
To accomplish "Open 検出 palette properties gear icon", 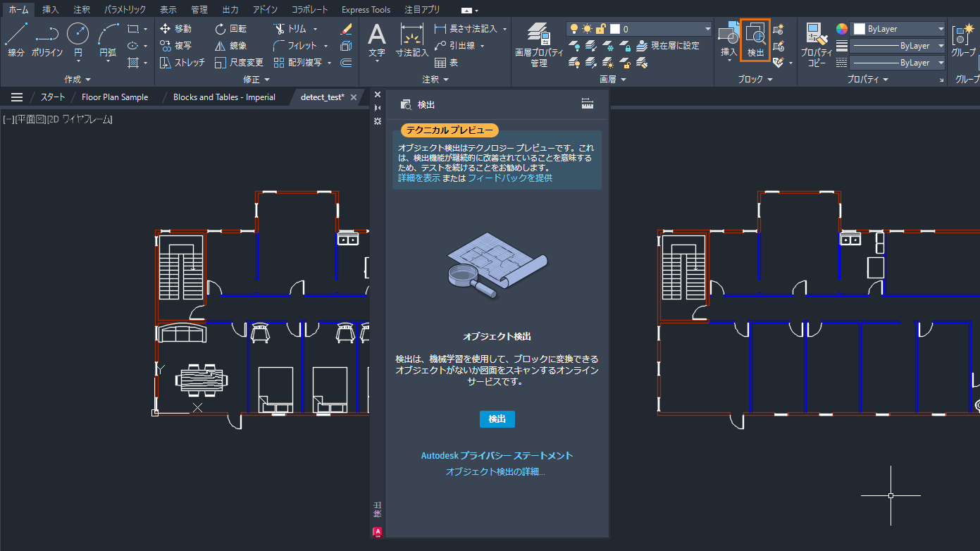I will [378, 121].
